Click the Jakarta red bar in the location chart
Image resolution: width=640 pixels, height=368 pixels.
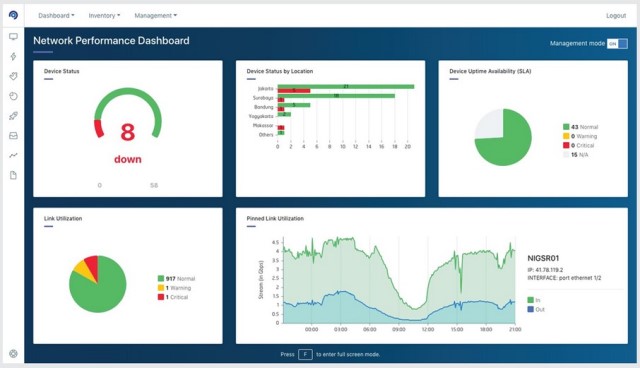point(294,91)
